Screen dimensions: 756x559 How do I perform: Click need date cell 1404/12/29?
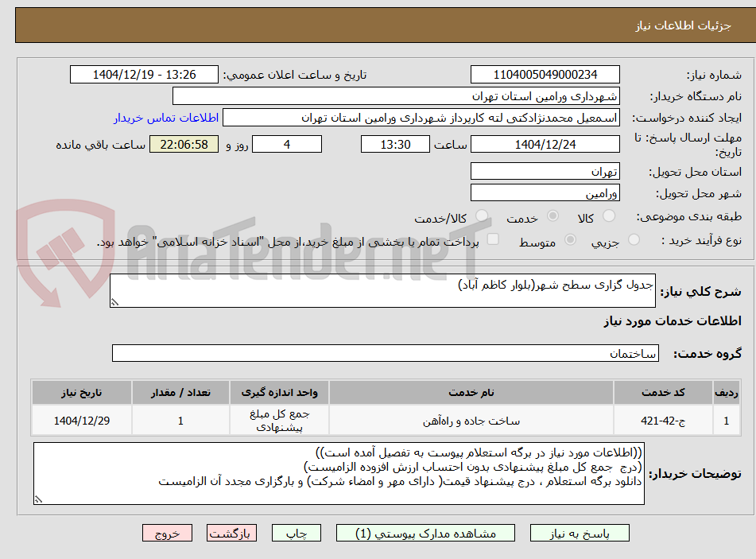coord(81,421)
